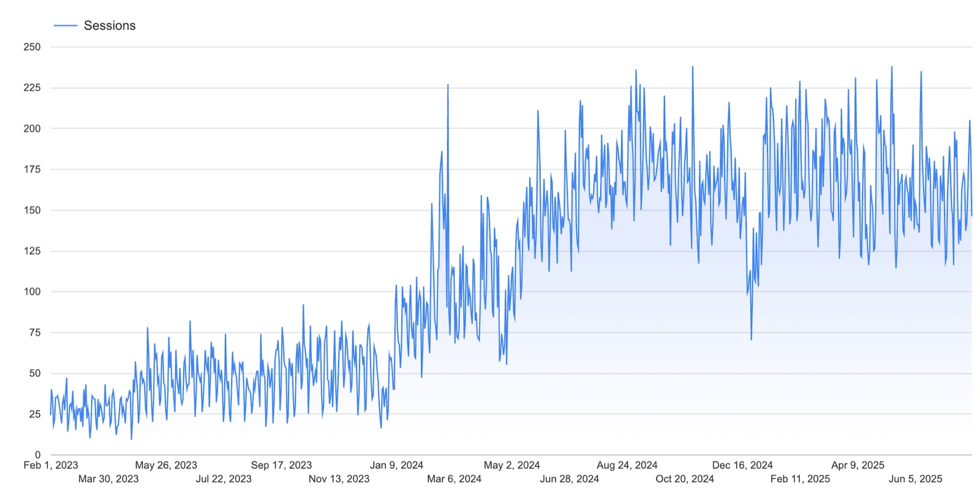
Task: Click the Jun 28, 2024 date label
Action: pyautogui.click(x=569, y=479)
